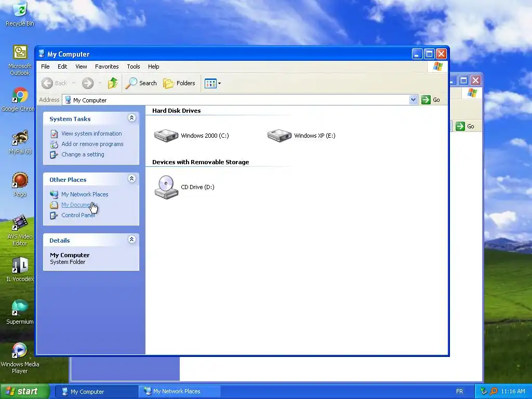Viewport: 532px width, 399px height.
Task: Click the FR language indicator
Action: 459,392
